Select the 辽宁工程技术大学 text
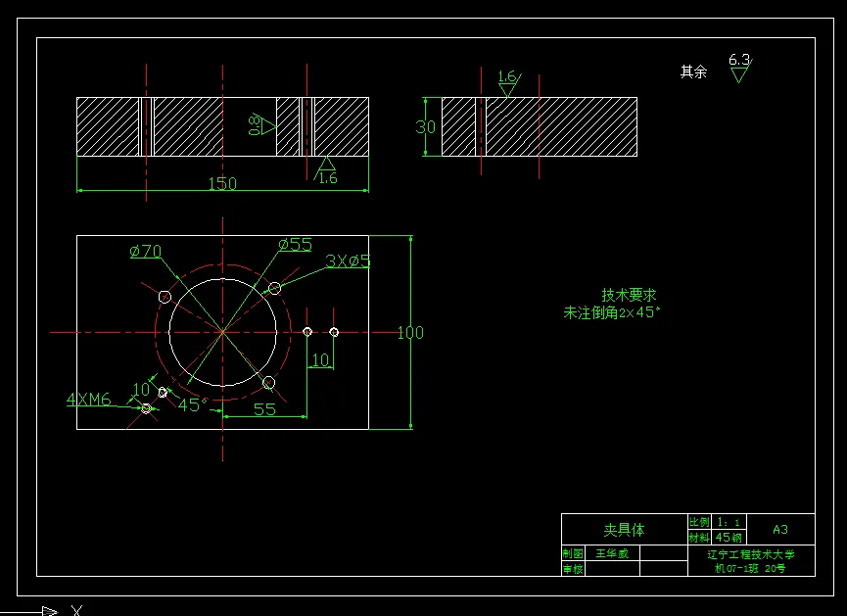This screenshot has height=616, width=847. 751,554
